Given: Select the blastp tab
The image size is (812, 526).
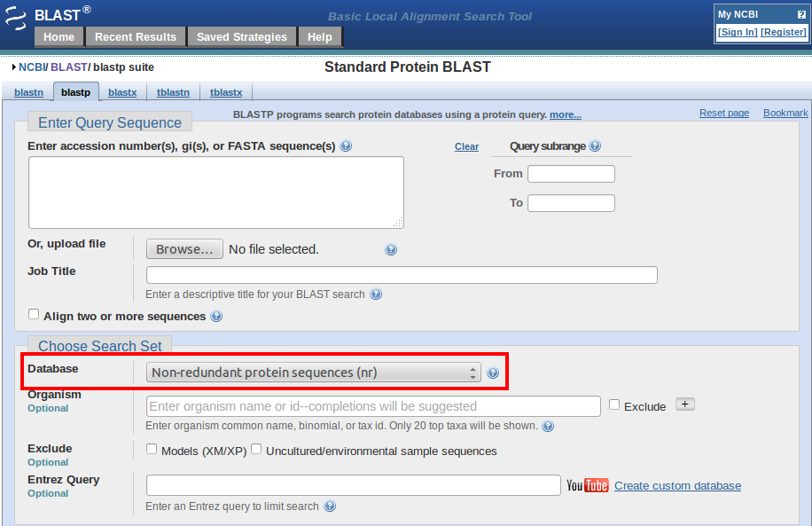Looking at the screenshot, I should (75, 92).
